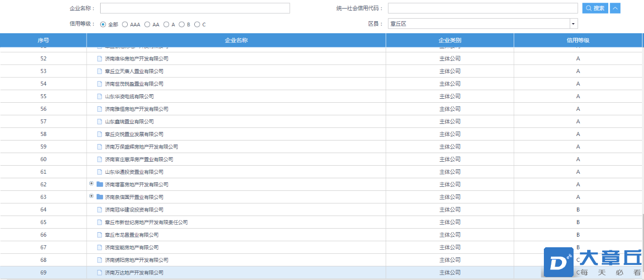Focus the 统一社会信用代码 input field
Screen dimensions: 644x280
482,8
